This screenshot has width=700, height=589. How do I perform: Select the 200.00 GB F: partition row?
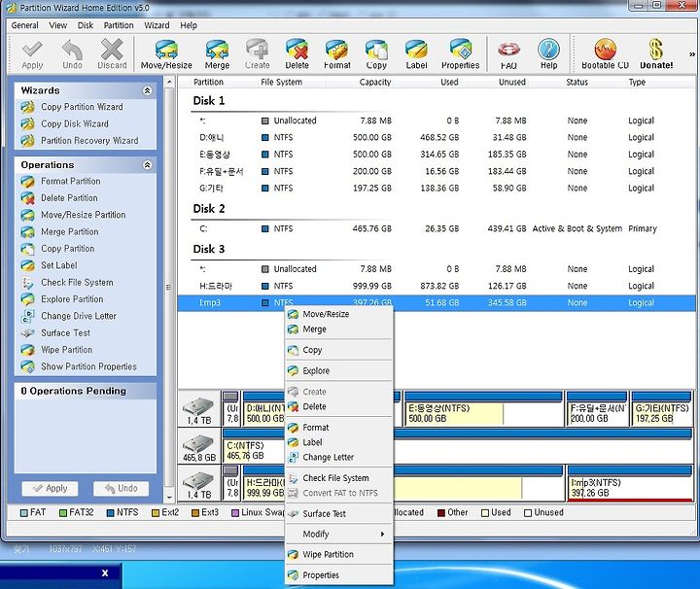pyautogui.click(x=437, y=171)
